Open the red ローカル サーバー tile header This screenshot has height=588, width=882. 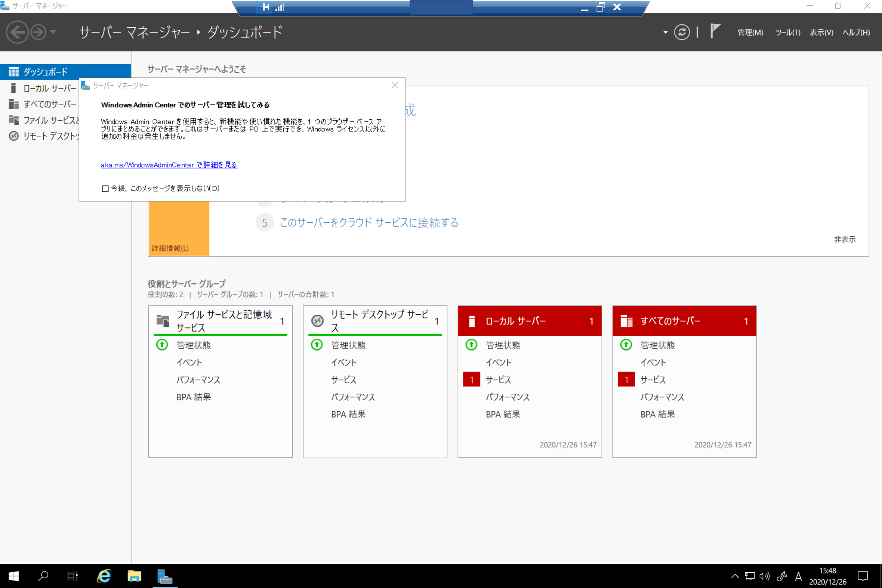tap(530, 321)
